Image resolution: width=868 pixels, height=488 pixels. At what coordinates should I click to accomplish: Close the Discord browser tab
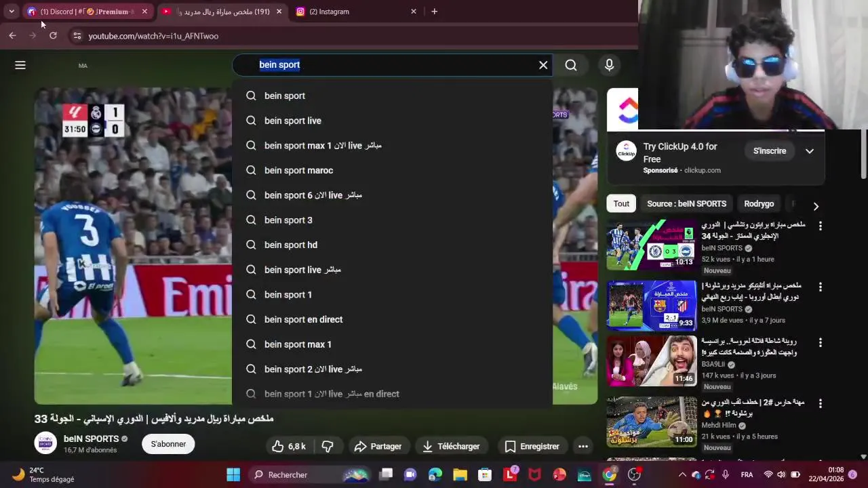tap(144, 12)
